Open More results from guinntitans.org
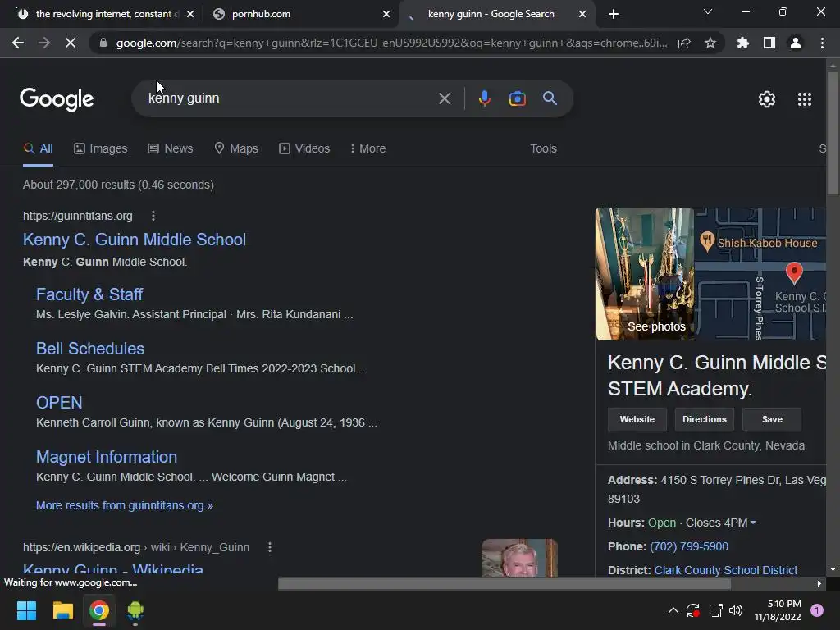The width and height of the screenshot is (840, 630). (125, 505)
